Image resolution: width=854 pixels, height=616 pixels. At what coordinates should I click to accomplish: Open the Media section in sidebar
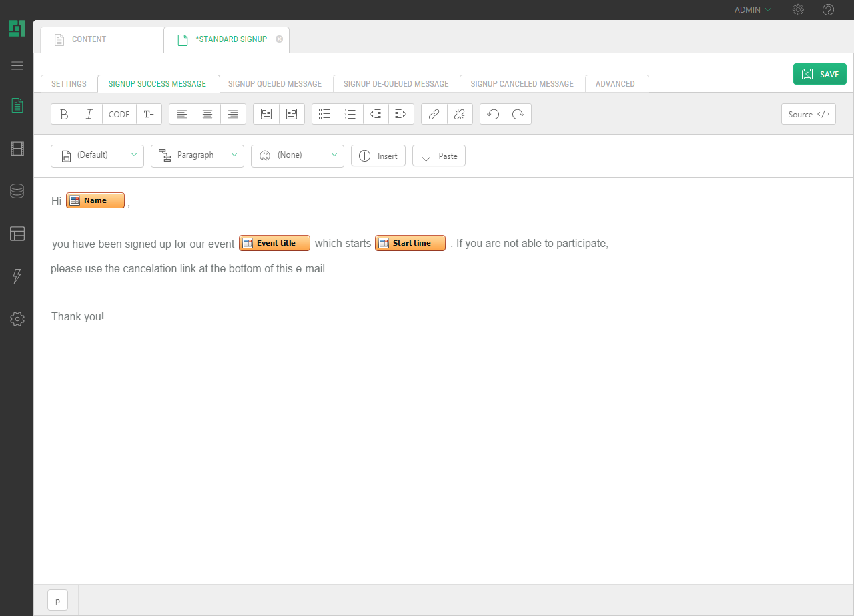[17, 148]
